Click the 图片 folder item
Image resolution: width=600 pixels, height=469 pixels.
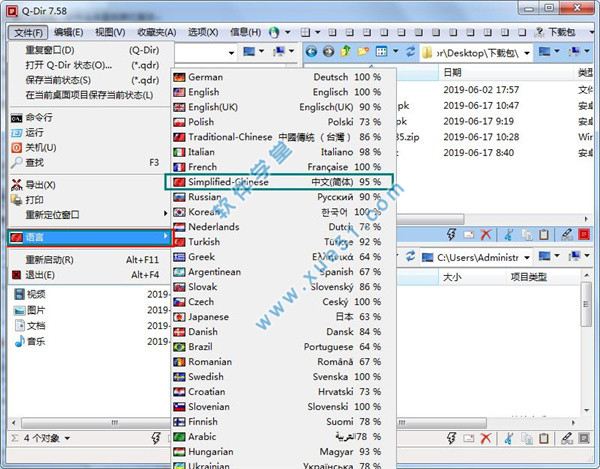(30, 310)
